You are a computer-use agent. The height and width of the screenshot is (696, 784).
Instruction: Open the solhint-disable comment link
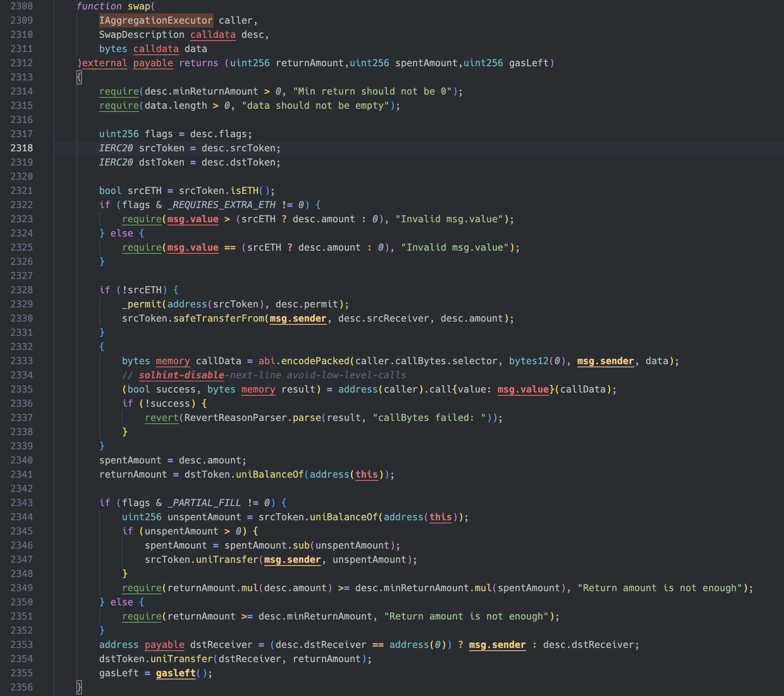(181, 375)
